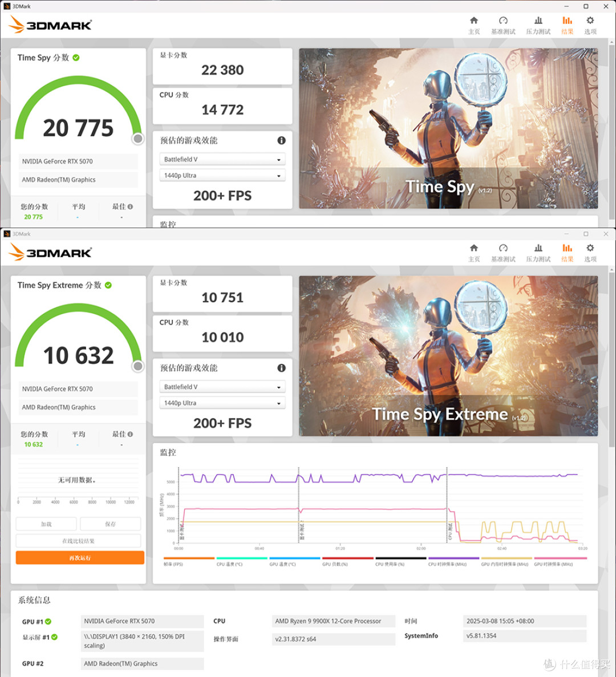Click scrollbar up arrow in top window

[611, 42]
